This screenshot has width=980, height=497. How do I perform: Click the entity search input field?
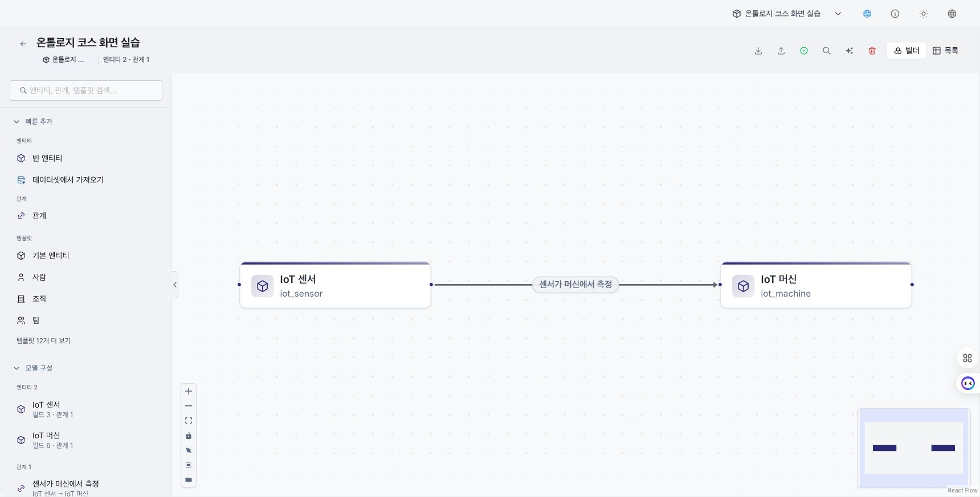86,91
